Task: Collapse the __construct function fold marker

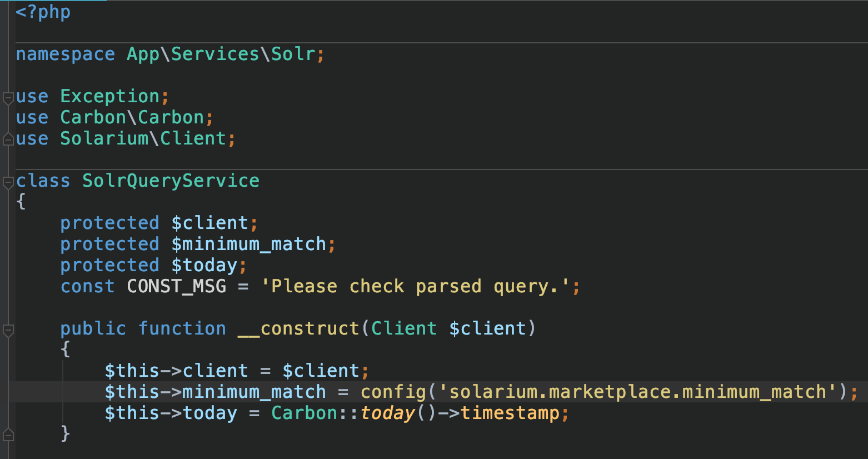Action: pyautogui.click(x=8, y=331)
